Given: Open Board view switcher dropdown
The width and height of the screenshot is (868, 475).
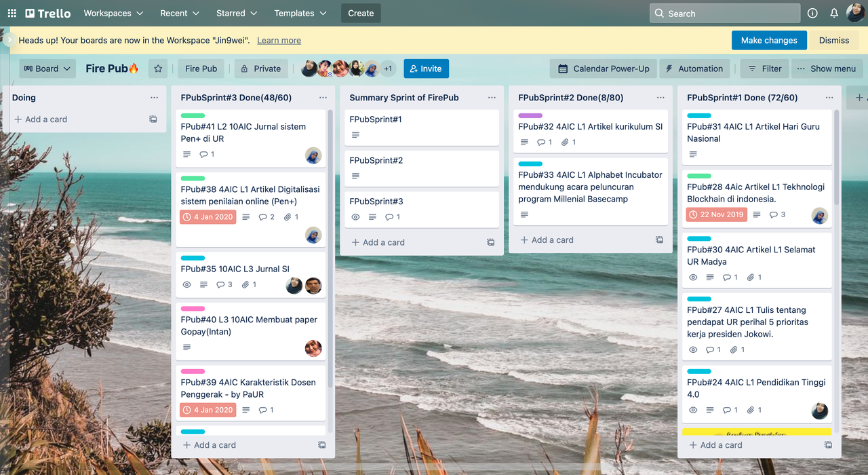Looking at the screenshot, I should pos(47,69).
